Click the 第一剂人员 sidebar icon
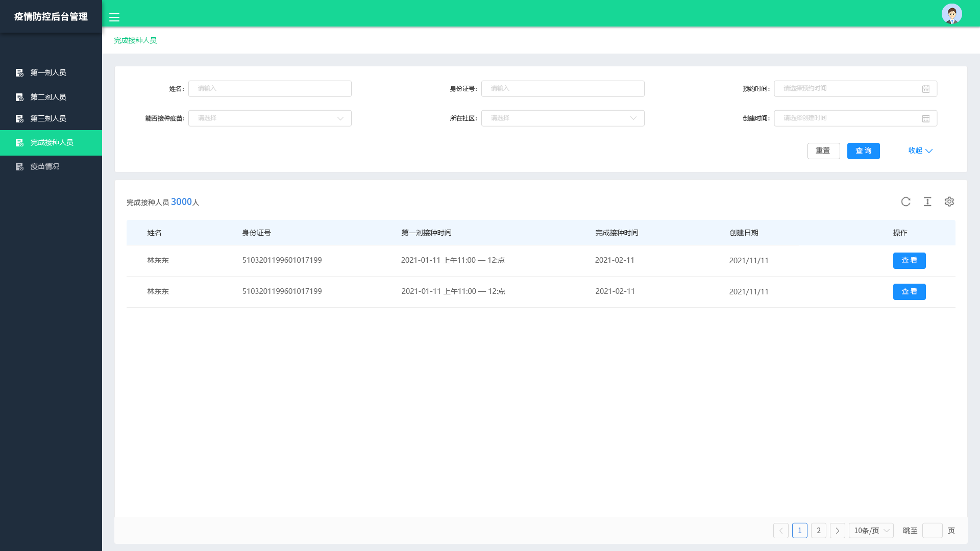 [19, 73]
